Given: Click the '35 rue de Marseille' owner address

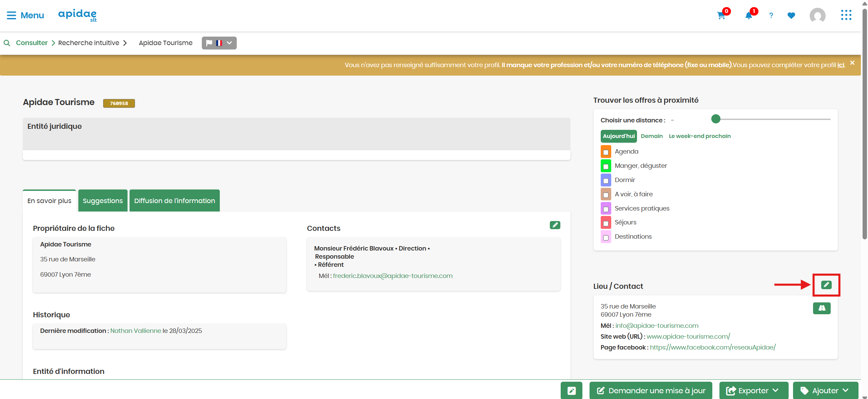Looking at the screenshot, I should [x=67, y=259].
